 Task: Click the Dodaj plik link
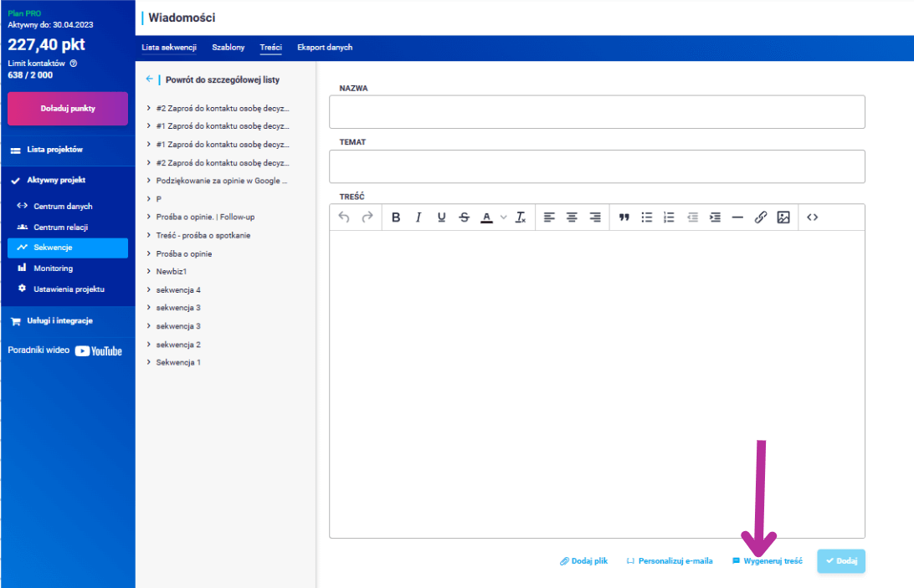coord(583,561)
